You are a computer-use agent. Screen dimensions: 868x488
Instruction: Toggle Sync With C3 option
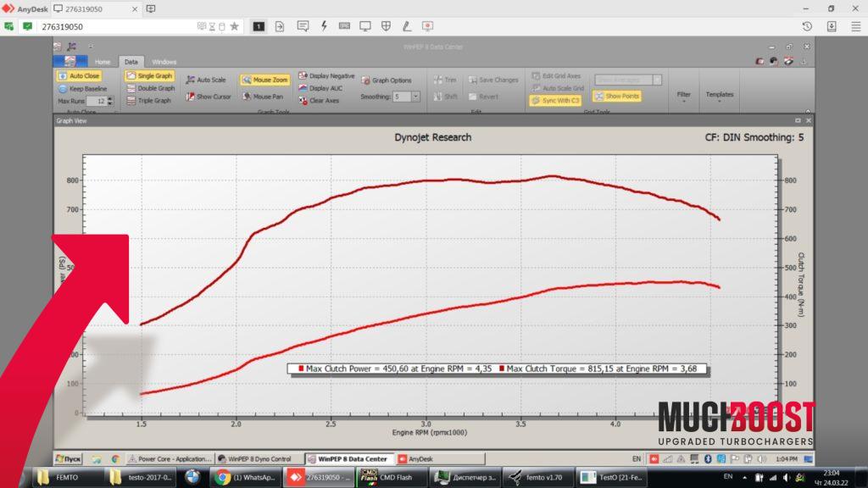point(556,100)
